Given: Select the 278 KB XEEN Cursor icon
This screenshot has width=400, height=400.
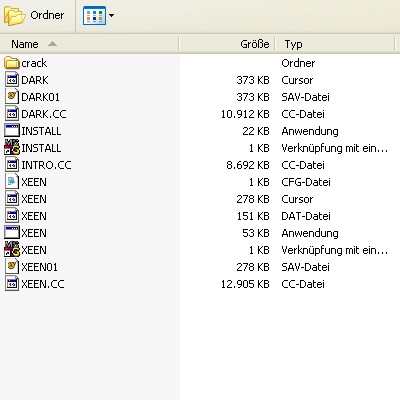Looking at the screenshot, I should 12,199.
